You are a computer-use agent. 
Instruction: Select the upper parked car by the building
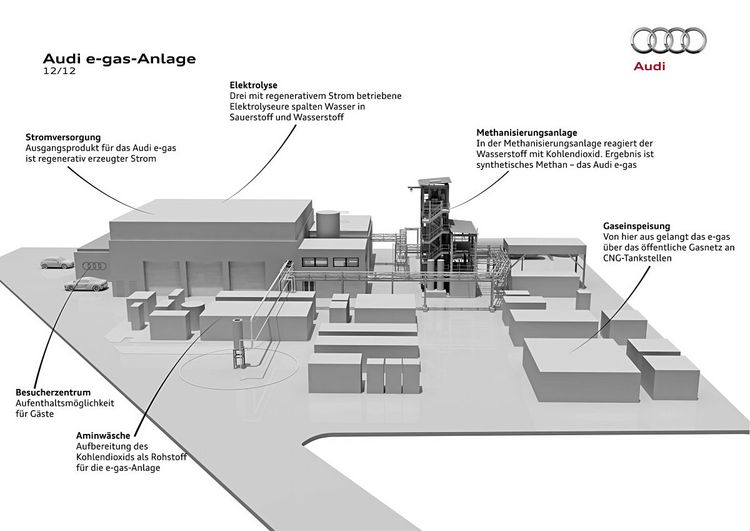pyautogui.click(x=54, y=264)
